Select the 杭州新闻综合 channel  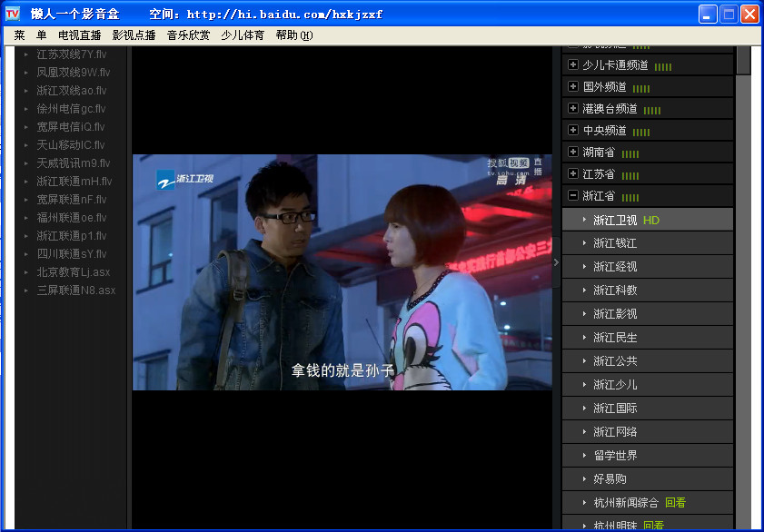(x=648, y=503)
